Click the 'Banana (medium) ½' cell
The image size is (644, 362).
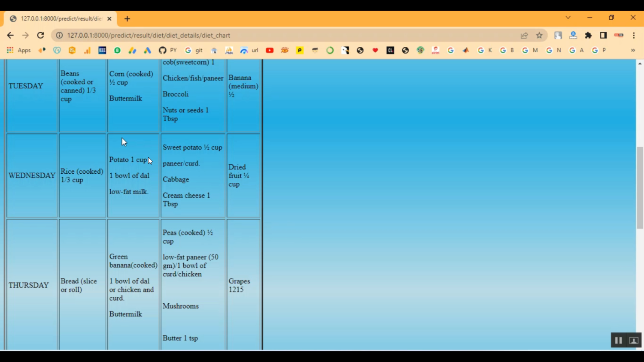[x=243, y=86]
